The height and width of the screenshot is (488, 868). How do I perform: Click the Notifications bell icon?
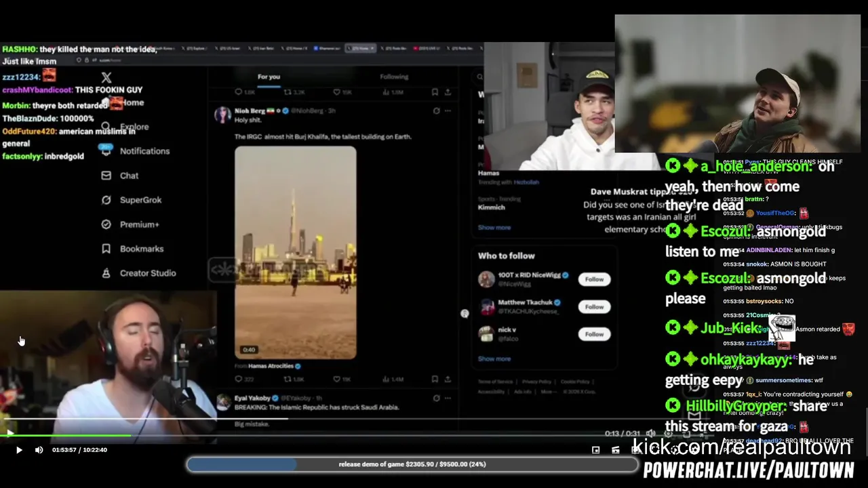point(106,151)
